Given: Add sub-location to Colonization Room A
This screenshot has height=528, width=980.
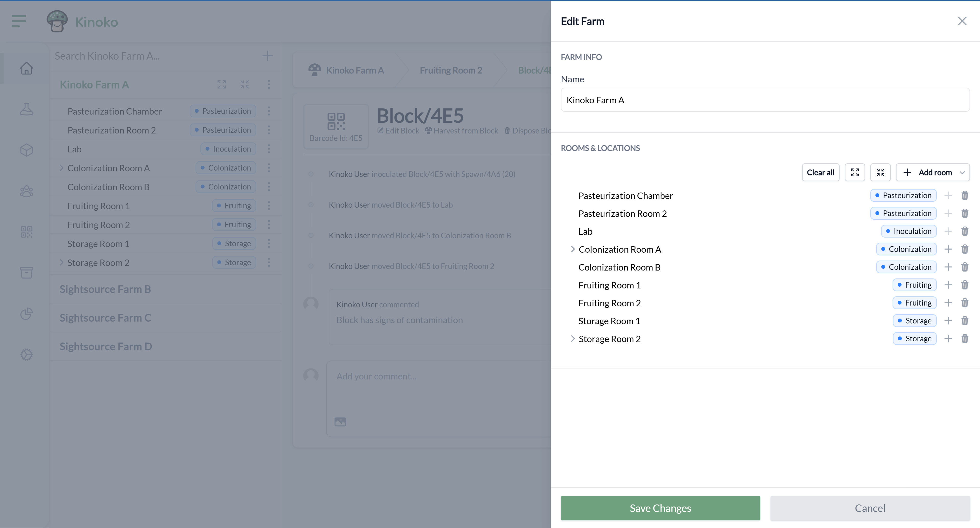Looking at the screenshot, I should [948, 249].
